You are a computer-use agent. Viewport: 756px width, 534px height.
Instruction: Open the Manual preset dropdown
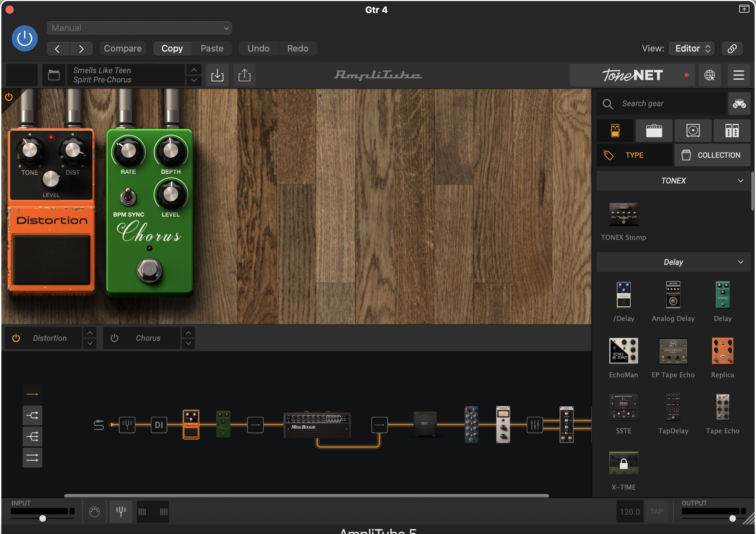coord(139,28)
